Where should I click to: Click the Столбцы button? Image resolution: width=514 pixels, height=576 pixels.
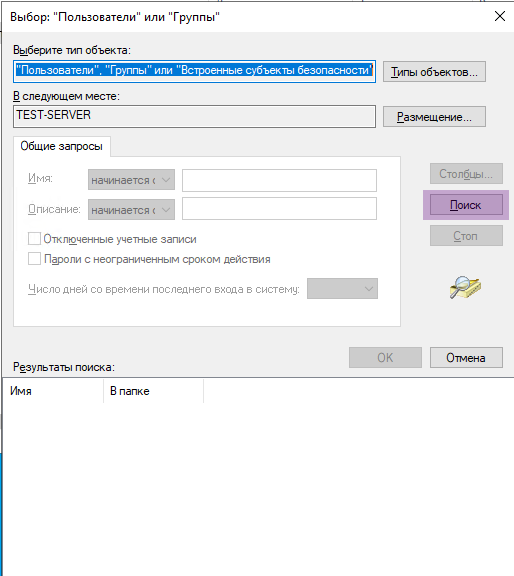point(466,173)
